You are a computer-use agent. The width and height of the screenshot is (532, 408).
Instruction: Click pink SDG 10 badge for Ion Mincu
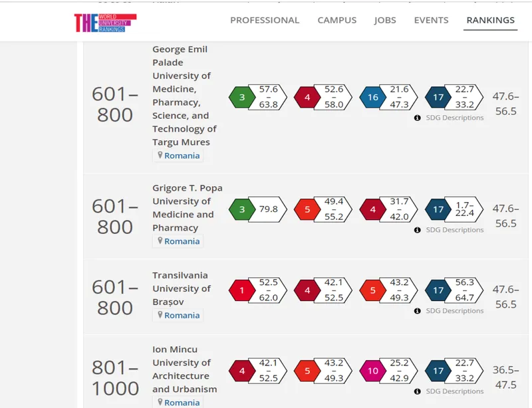point(372,371)
